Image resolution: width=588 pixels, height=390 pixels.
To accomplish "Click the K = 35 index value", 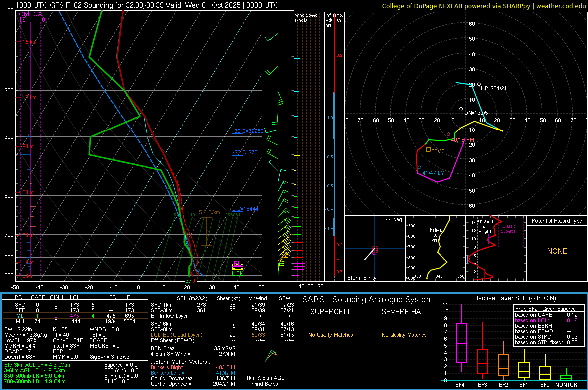I will [x=60, y=329].
